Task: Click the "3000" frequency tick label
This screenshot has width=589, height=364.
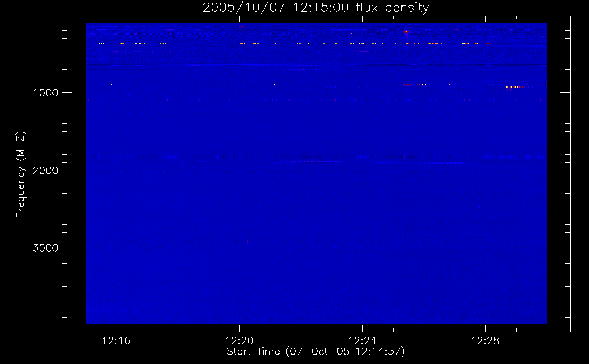Action: 46,248
